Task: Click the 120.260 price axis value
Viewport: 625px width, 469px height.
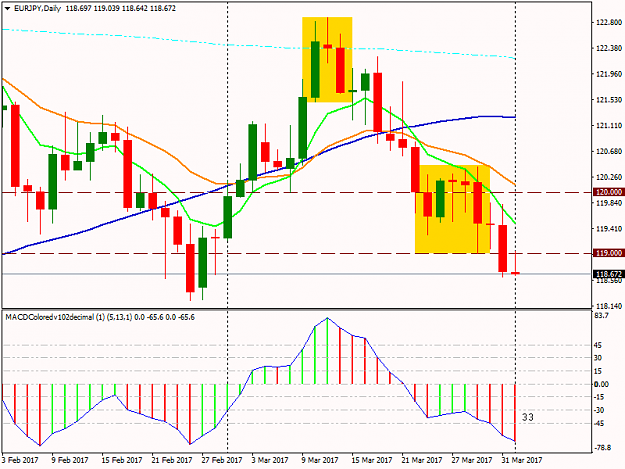Action: click(x=609, y=177)
